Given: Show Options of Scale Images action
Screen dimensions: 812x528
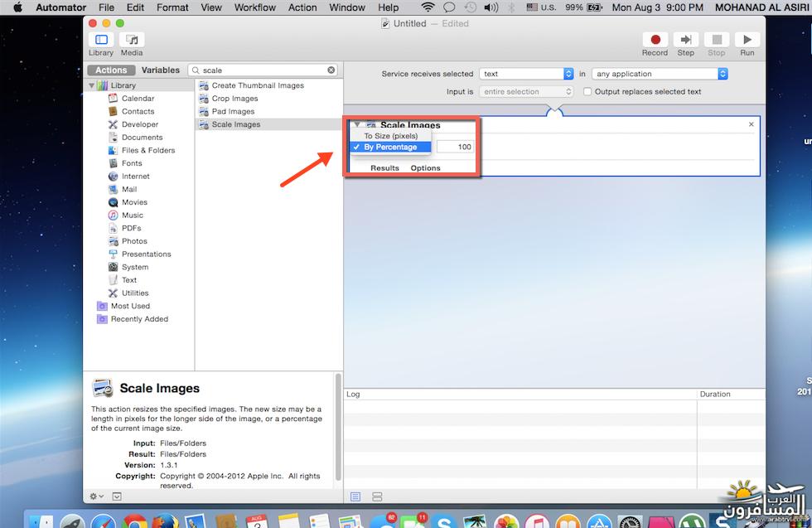Looking at the screenshot, I should [426, 168].
